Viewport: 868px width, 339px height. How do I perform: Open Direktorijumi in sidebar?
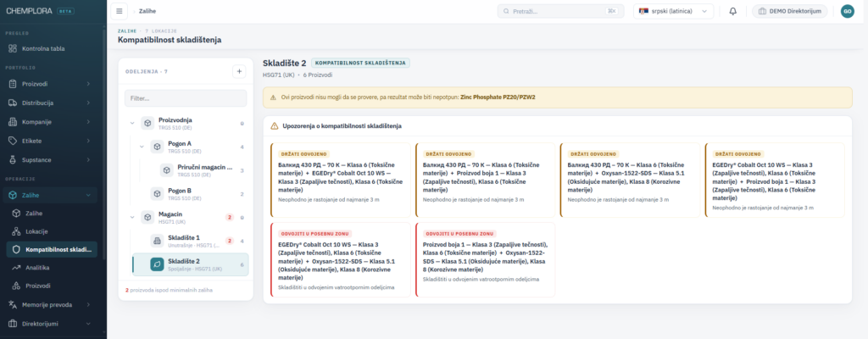[x=50, y=324]
